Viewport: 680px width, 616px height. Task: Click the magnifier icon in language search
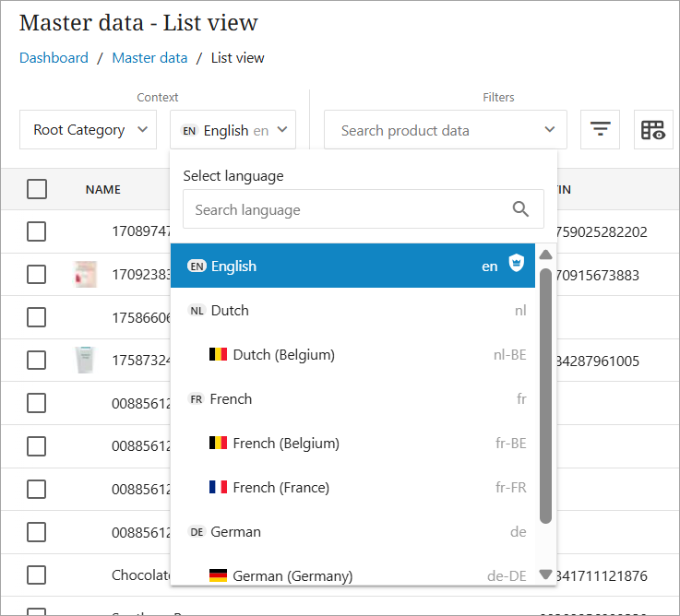coord(521,209)
